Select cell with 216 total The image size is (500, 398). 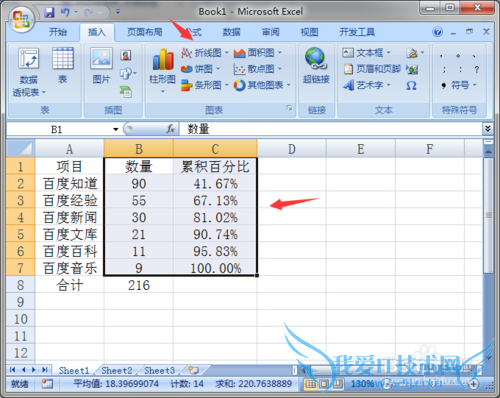[x=139, y=285]
